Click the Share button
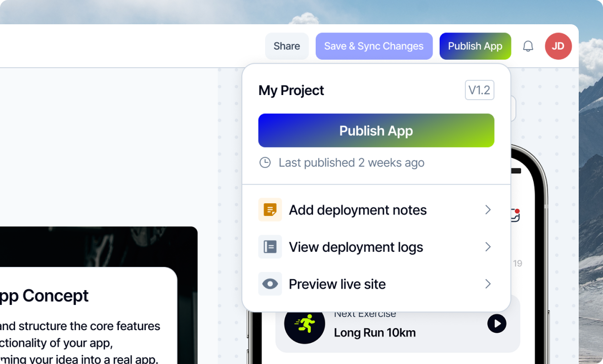Viewport: 603px width, 364px height. [287, 47]
